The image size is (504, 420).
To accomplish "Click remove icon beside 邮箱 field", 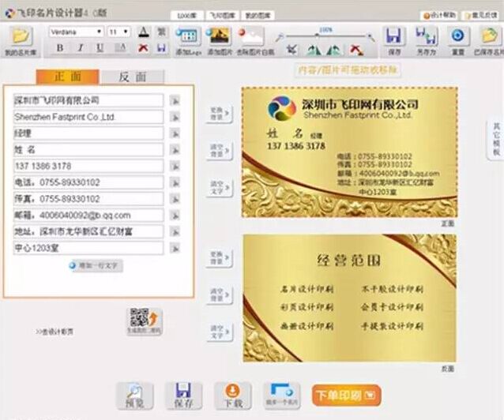I will point(175,216).
